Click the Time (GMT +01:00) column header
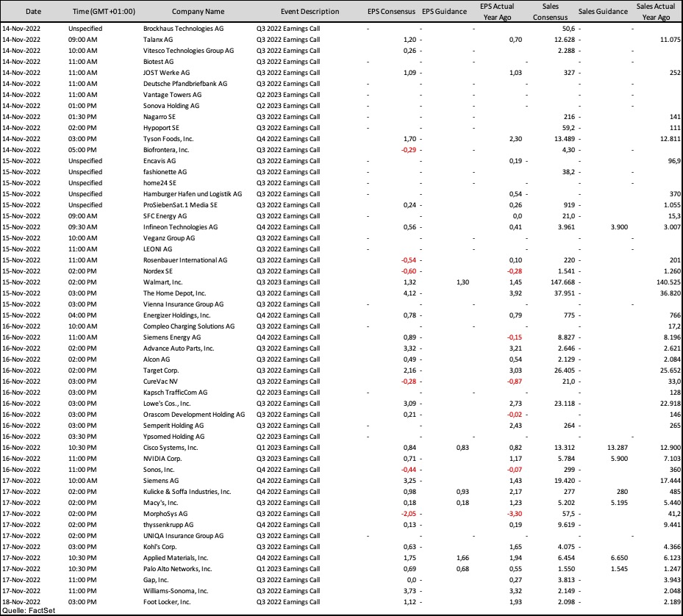The width and height of the screenshot is (683, 616). click(x=104, y=12)
